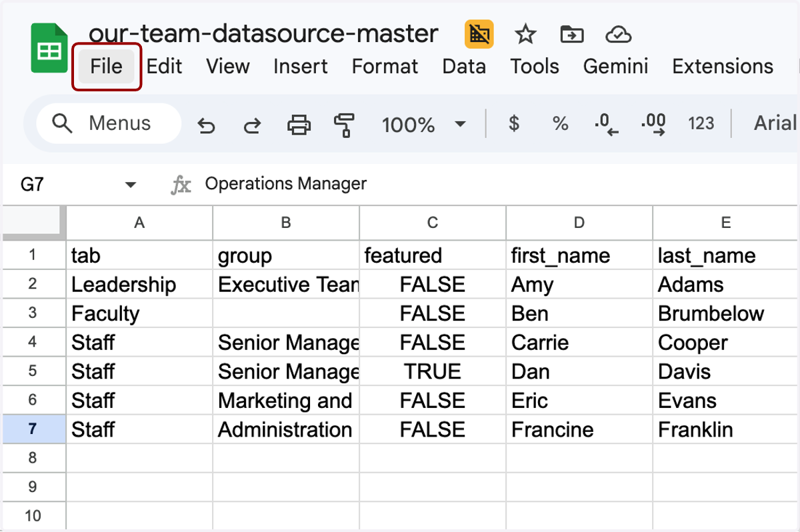Select the Paint format tool
This screenshot has height=532, width=800.
tap(344, 125)
